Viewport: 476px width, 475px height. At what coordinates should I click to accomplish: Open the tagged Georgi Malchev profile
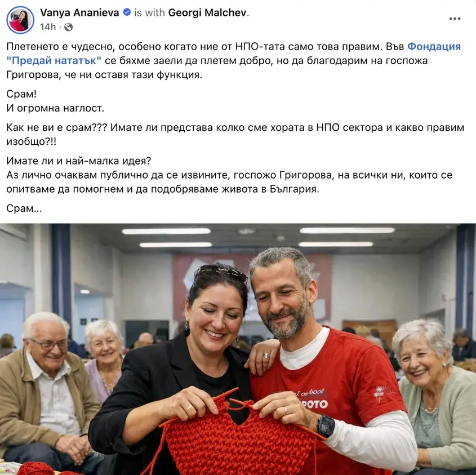click(208, 12)
